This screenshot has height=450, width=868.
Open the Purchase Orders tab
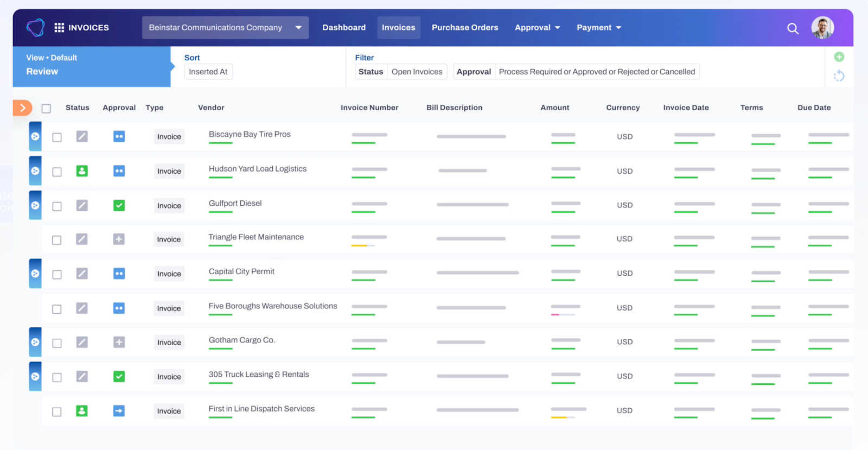coord(465,28)
